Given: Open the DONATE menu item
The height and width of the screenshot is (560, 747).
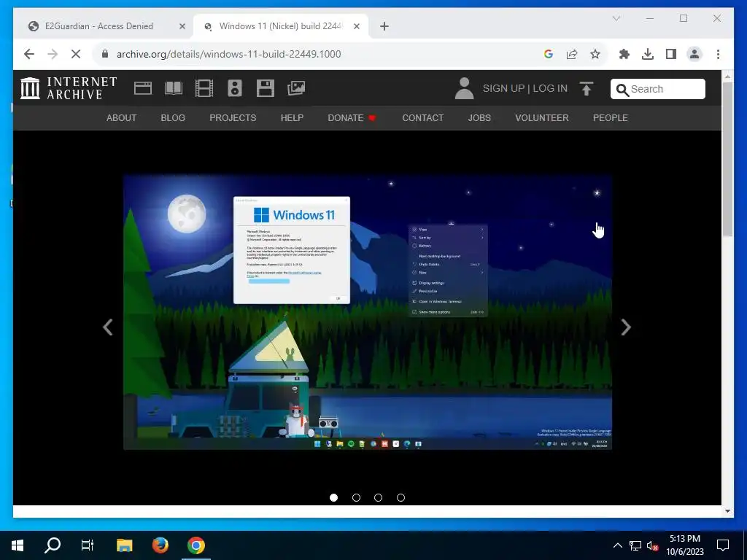Looking at the screenshot, I should 352,118.
